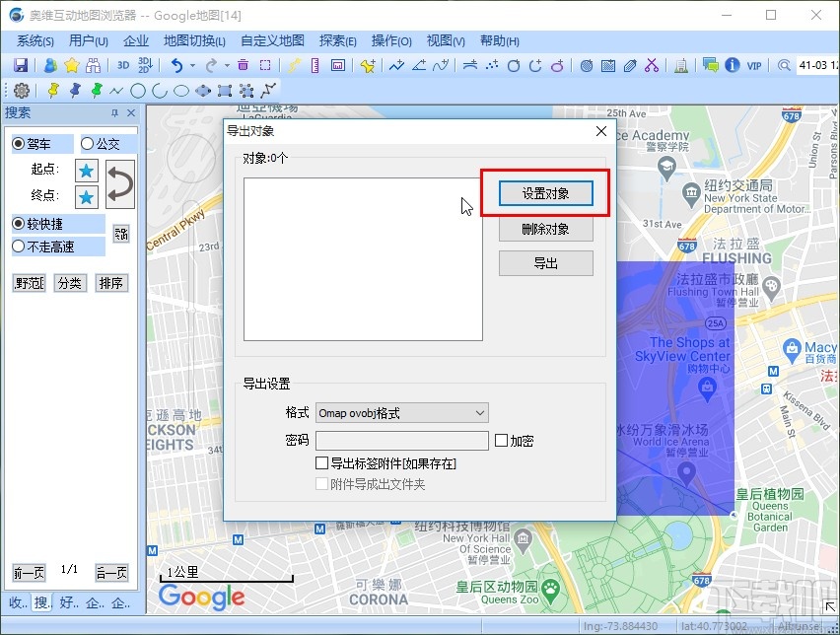Click inside the 密码 password field
Screen dimensions: 840x635
tap(402, 440)
